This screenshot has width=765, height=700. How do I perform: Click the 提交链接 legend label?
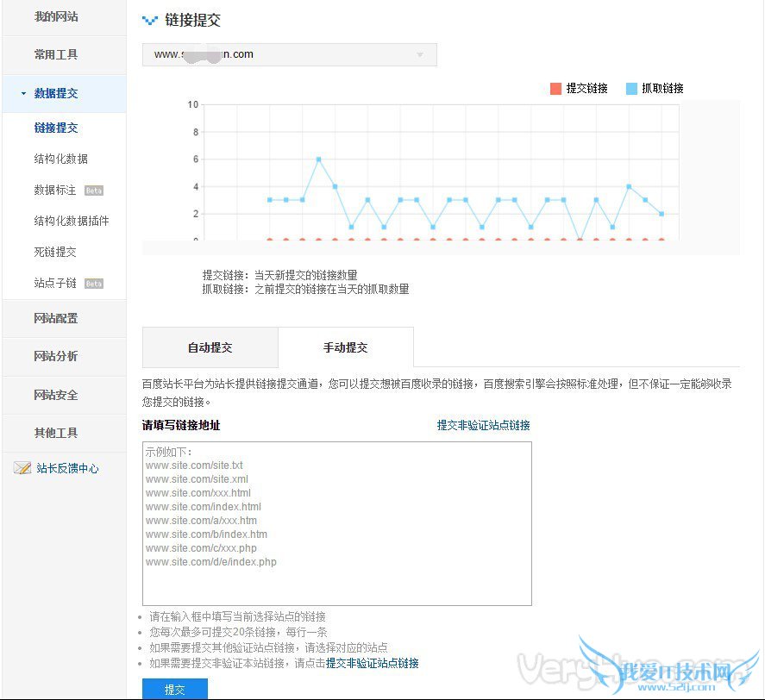pyautogui.click(x=587, y=88)
